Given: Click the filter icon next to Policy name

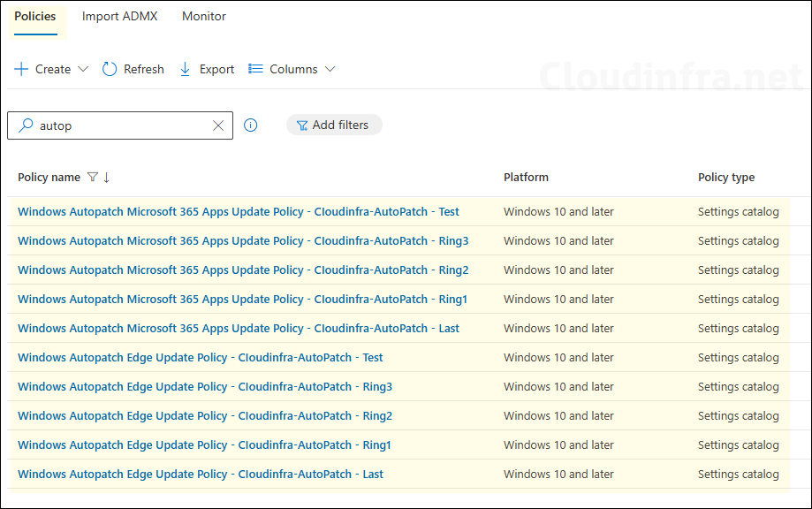Looking at the screenshot, I should point(93,178).
